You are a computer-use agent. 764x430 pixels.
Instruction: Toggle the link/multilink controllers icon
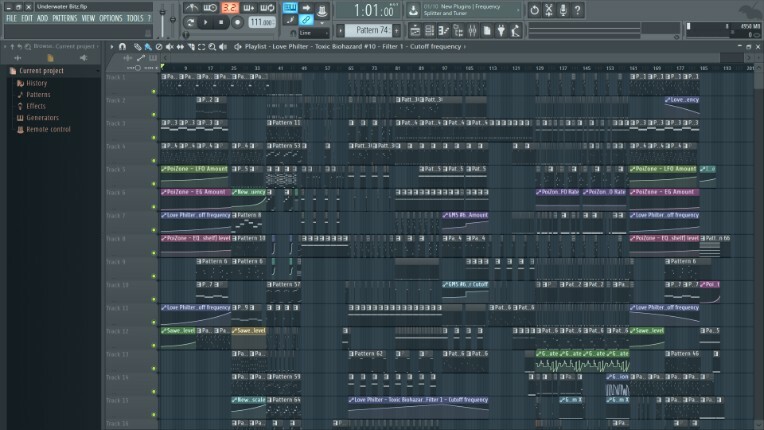[x=306, y=20]
